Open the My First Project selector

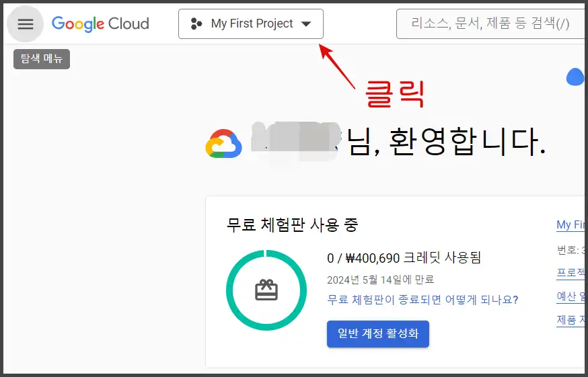[251, 24]
